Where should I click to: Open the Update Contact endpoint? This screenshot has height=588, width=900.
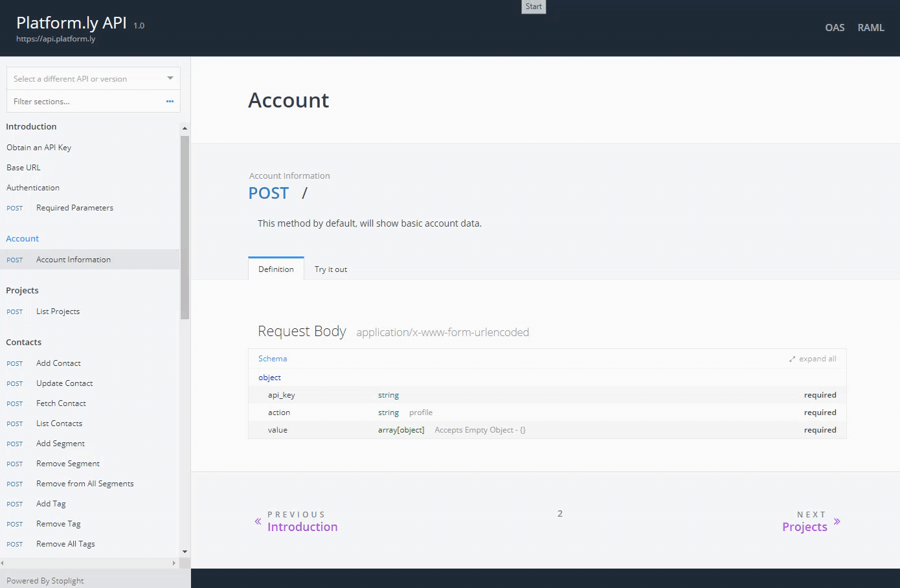(x=64, y=383)
